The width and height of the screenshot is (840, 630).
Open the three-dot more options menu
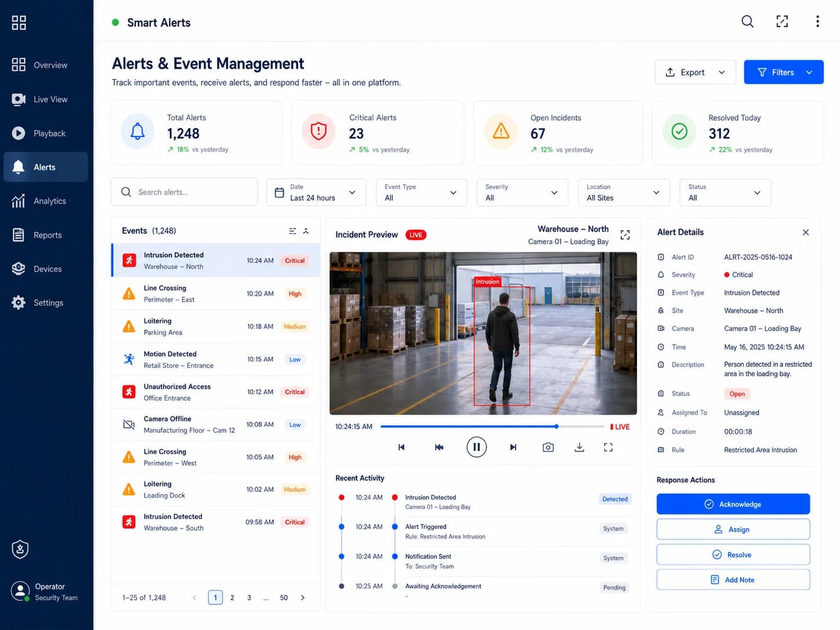[817, 21]
